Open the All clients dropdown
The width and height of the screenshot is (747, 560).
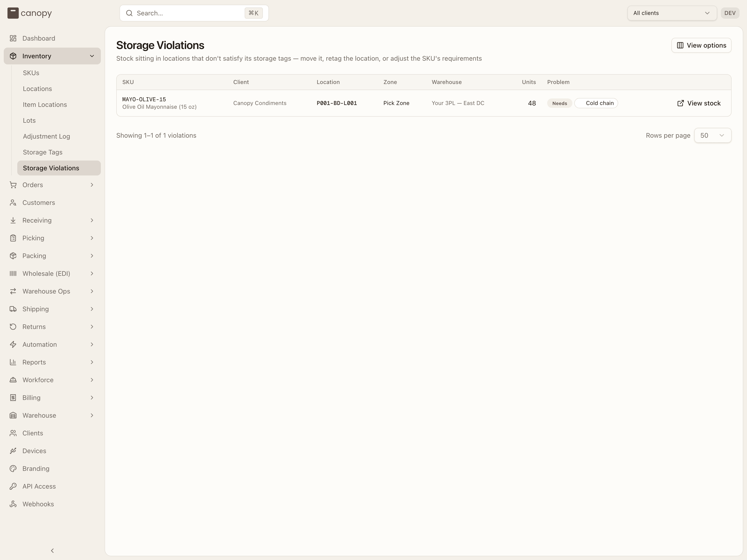pos(672,13)
